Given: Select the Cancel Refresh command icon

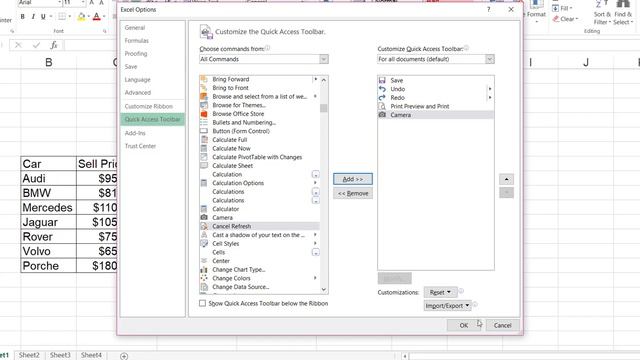Looking at the screenshot, I should point(204,226).
